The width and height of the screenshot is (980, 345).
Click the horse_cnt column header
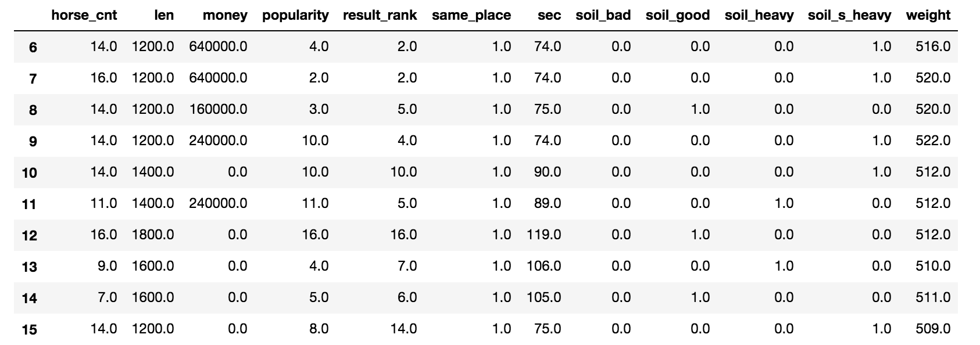[x=84, y=15]
